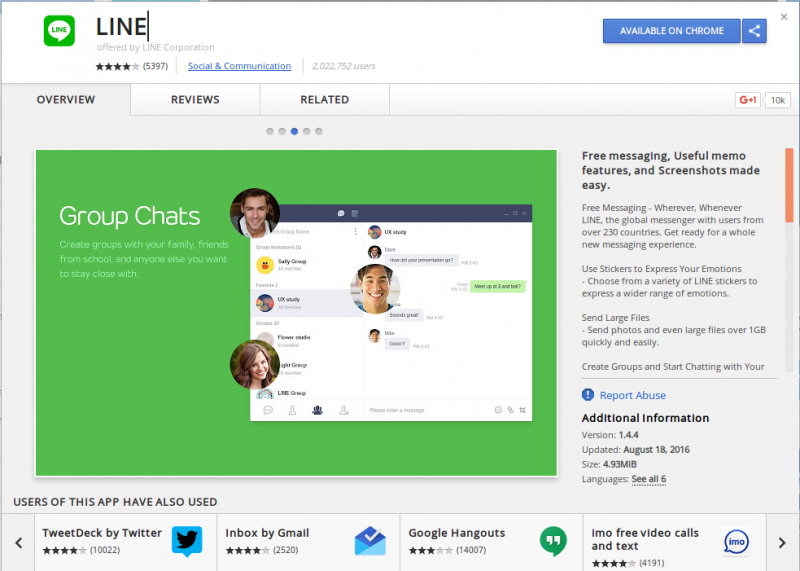Open the Inbox by Gmail title

click(267, 533)
